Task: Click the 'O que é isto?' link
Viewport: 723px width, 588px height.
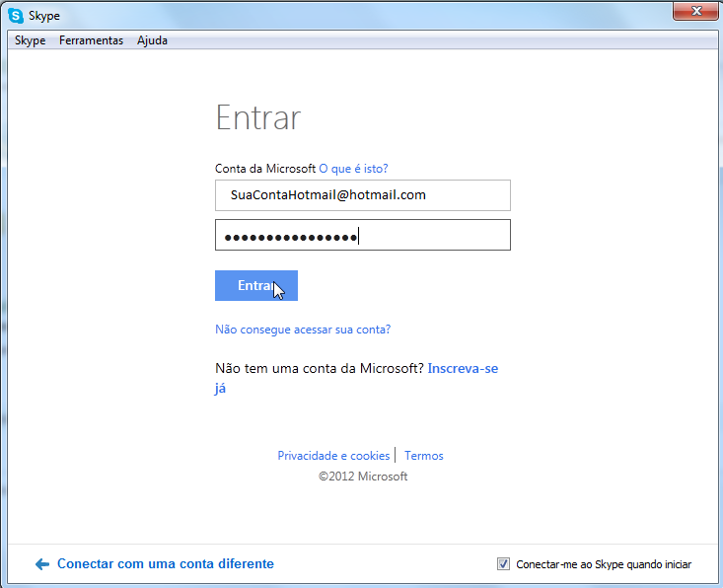Action: 353,169
